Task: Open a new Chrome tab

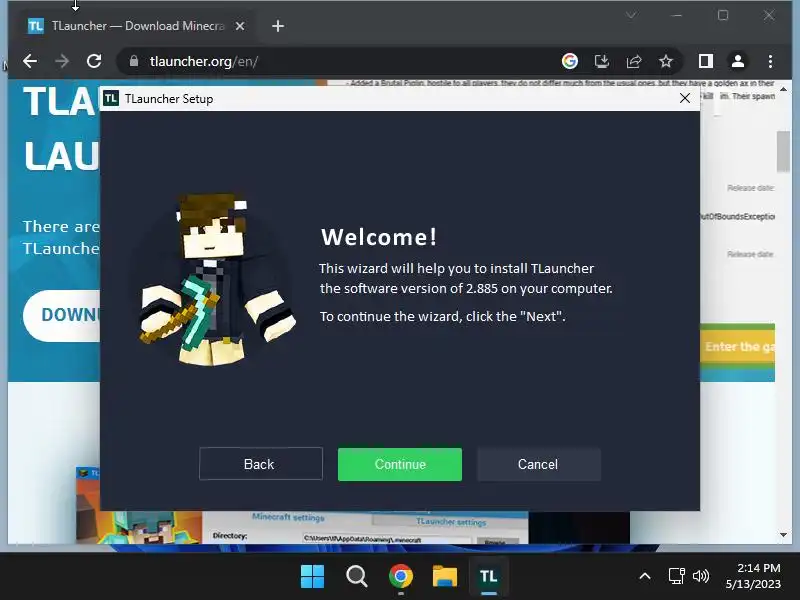Action: (278, 26)
